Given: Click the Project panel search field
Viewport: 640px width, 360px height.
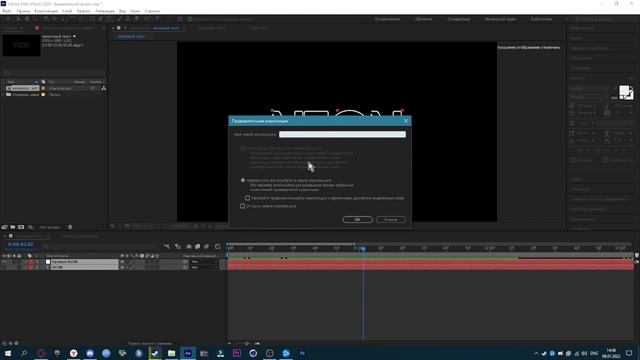Looking at the screenshot, I should [x=54, y=73].
